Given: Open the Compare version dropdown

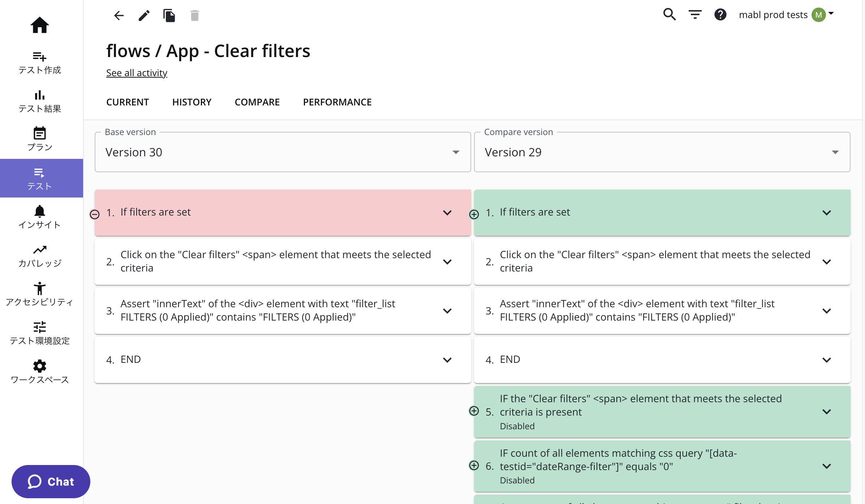Looking at the screenshot, I should (x=662, y=152).
